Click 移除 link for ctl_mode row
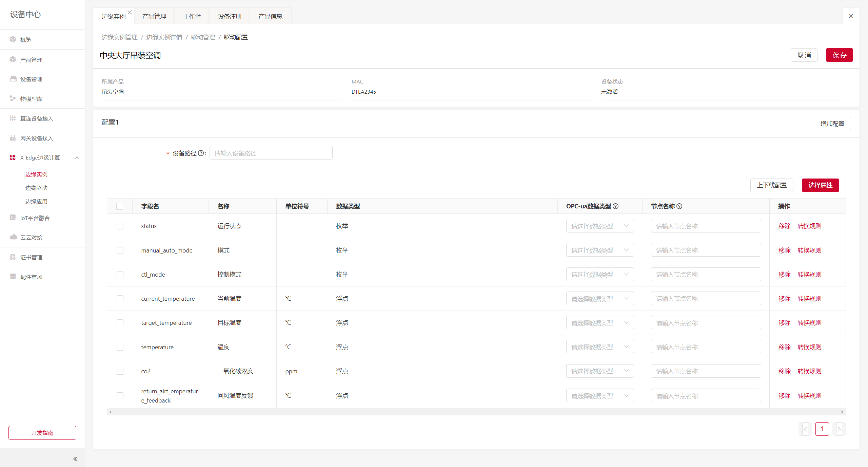The height and width of the screenshot is (467, 868). coord(784,274)
